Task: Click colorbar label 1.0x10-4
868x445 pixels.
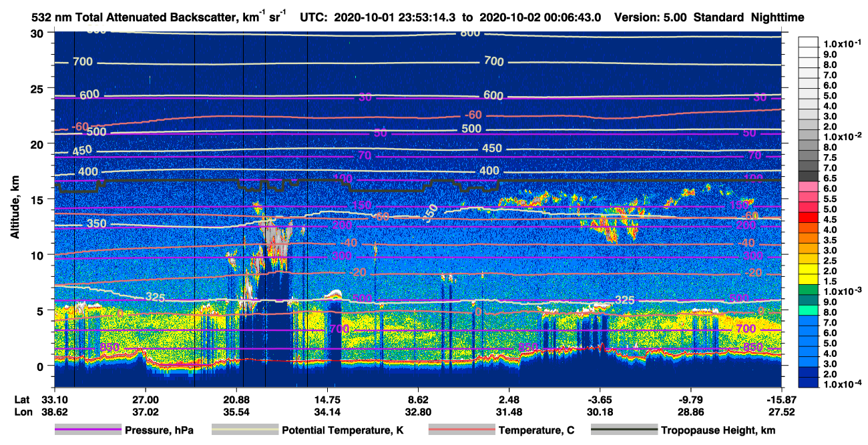Action: point(844,385)
